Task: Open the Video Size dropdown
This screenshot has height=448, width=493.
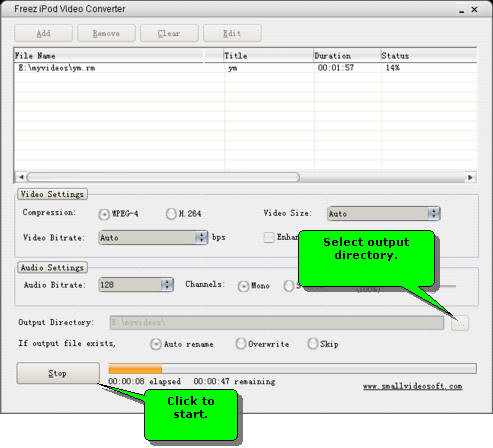Action: pyautogui.click(x=383, y=214)
